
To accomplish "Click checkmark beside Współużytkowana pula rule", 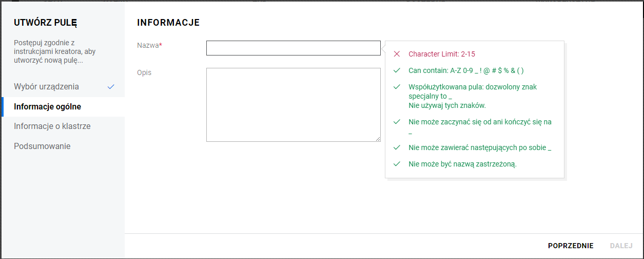I will (x=397, y=87).
